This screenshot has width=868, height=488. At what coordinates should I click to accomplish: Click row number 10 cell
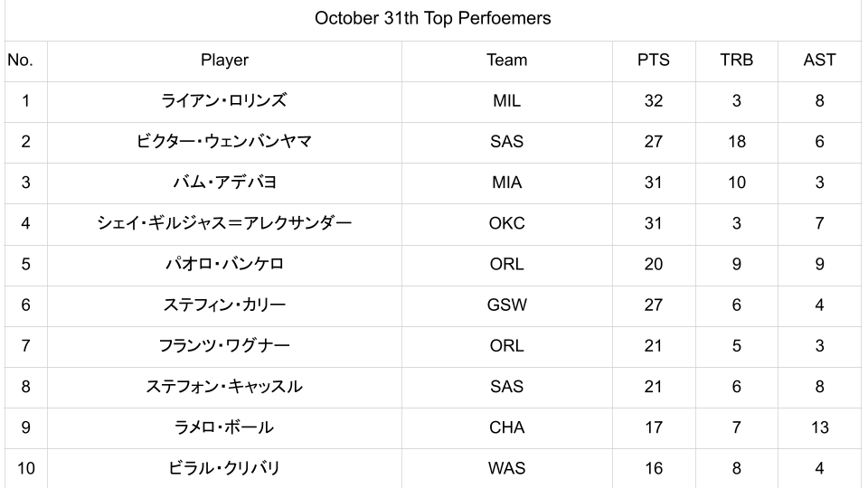click(25, 468)
